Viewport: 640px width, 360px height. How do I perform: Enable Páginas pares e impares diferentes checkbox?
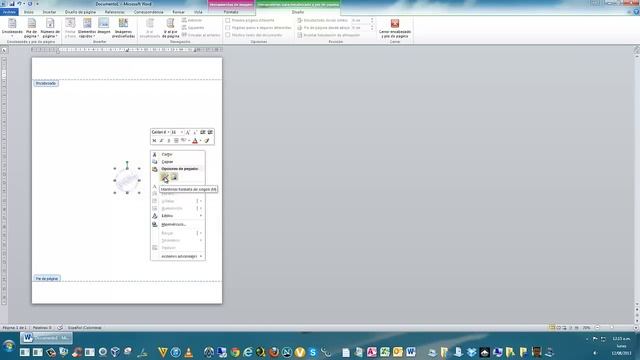228,27
